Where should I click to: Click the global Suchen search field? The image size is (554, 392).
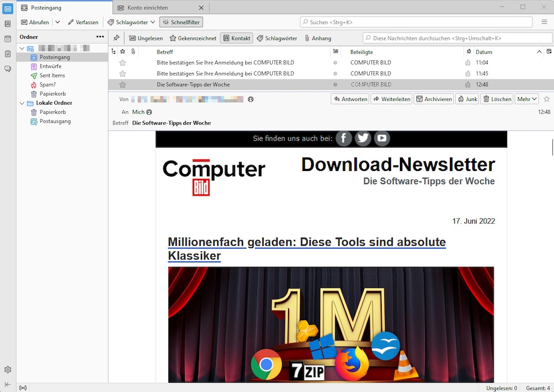(x=417, y=22)
